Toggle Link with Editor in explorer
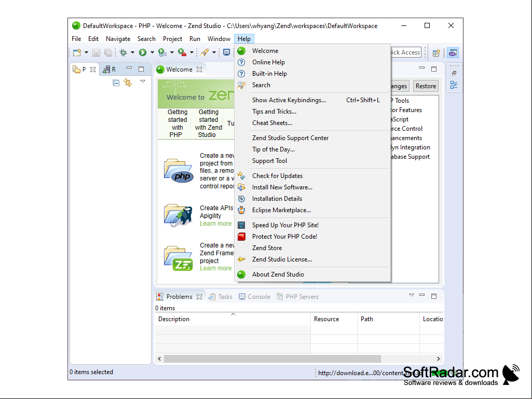The width and height of the screenshot is (532, 399). pos(128,82)
